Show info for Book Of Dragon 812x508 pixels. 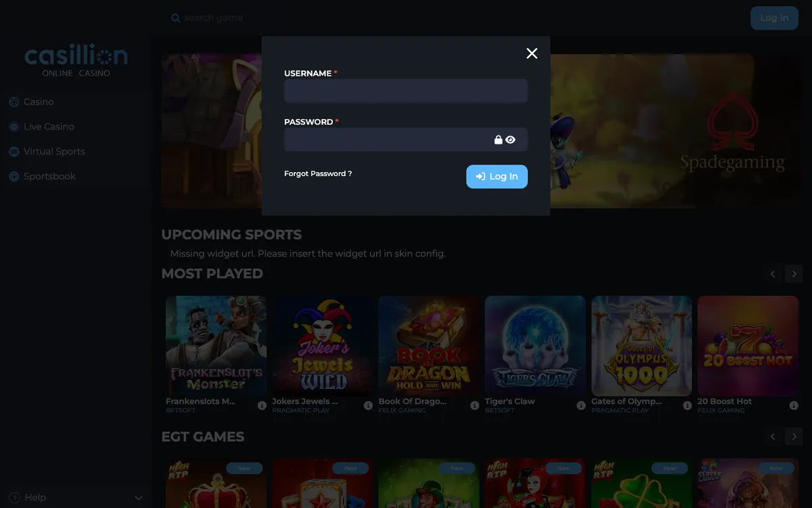pyautogui.click(x=474, y=406)
